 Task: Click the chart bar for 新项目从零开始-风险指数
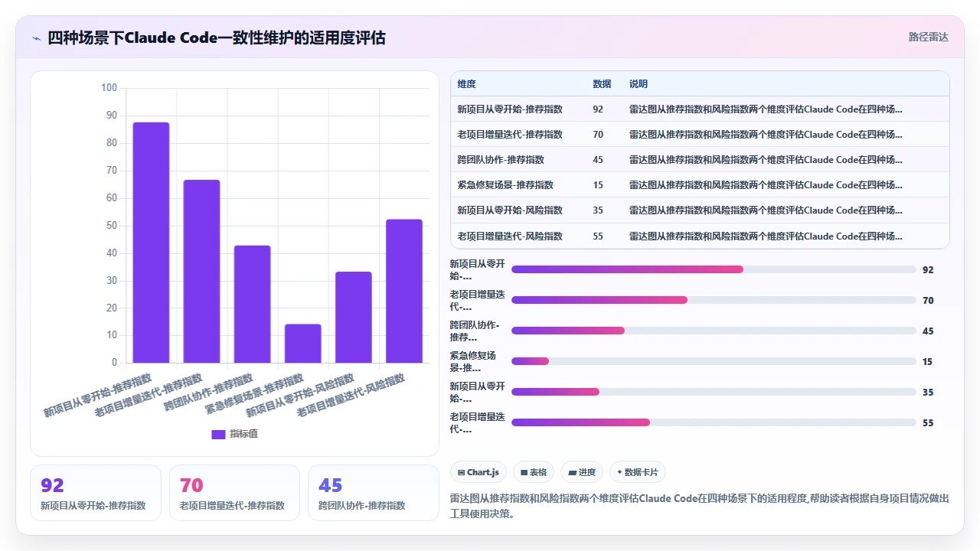(353, 318)
